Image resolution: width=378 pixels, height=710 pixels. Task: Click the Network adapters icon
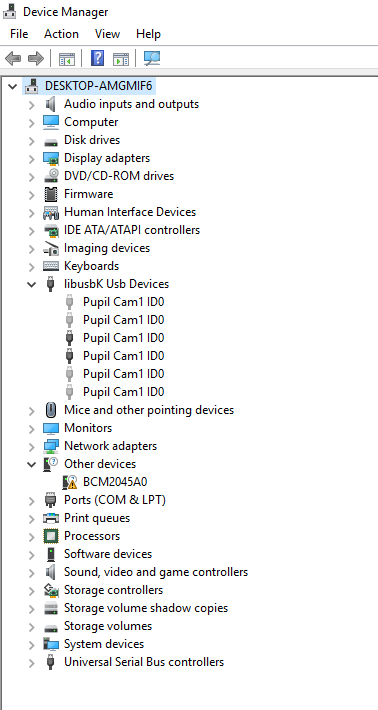coord(51,446)
